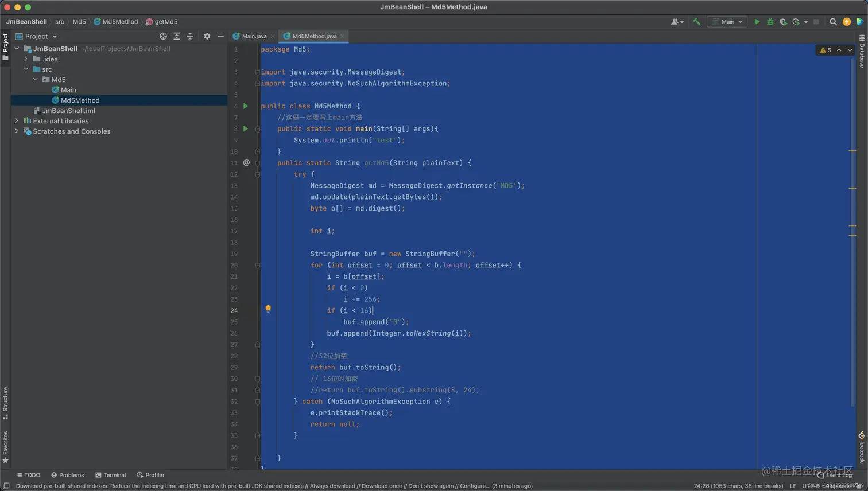Start debugging with the bug icon
The width and height of the screenshot is (868, 491).
coord(770,22)
